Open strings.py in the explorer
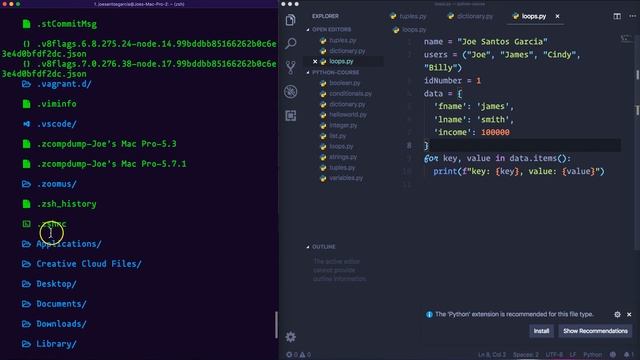 pyautogui.click(x=343, y=157)
